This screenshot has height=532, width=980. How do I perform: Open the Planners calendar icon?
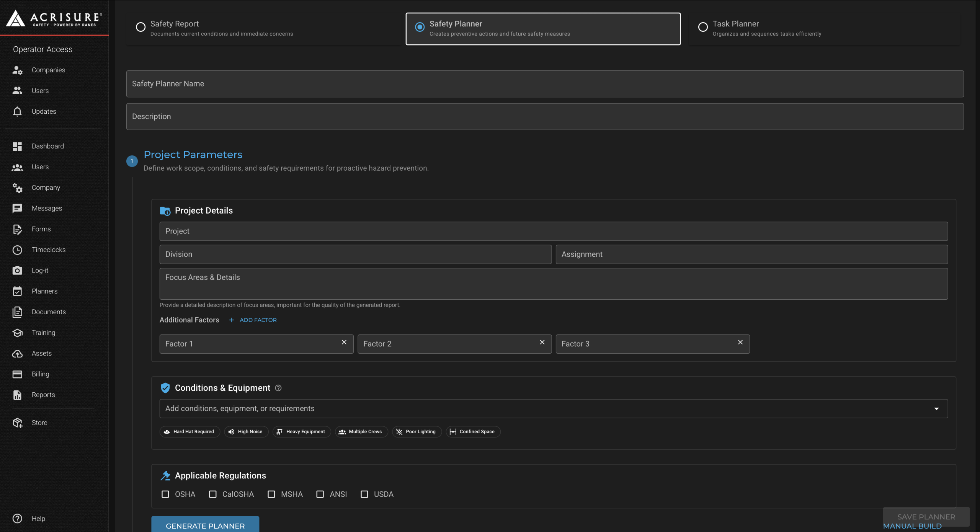tap(17, 291)
